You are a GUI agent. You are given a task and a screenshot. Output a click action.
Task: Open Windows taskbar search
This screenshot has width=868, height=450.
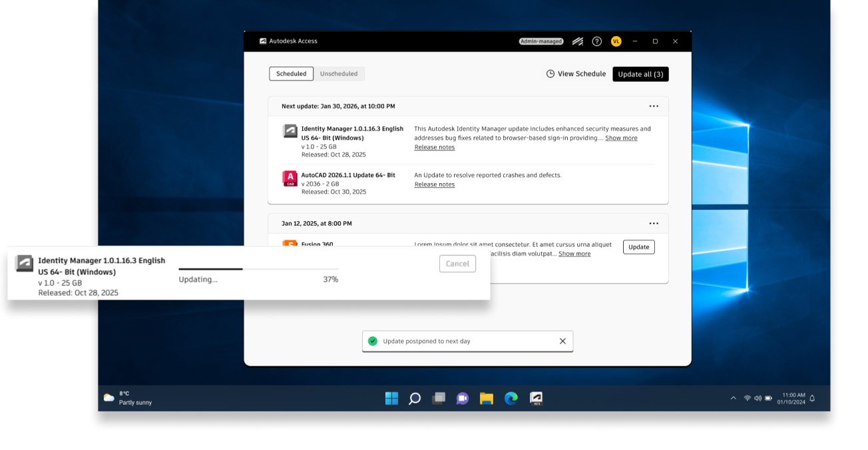point(415,399)
